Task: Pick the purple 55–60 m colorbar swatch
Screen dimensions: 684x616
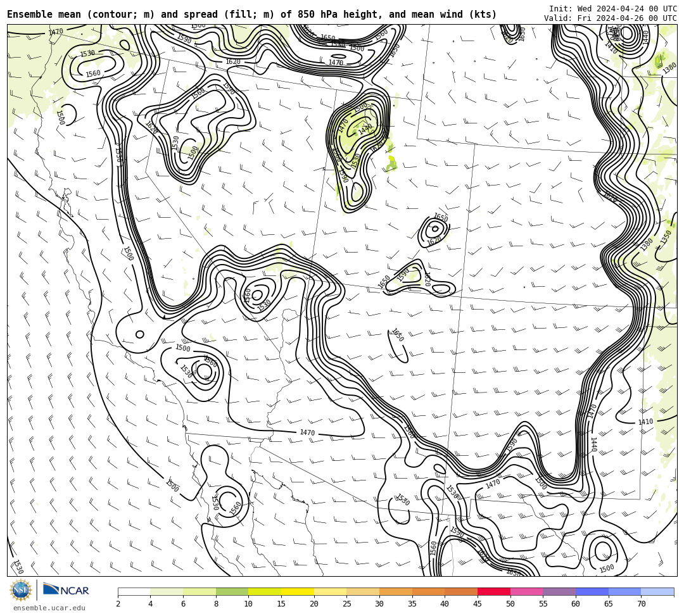Action: tap(559, 591)
